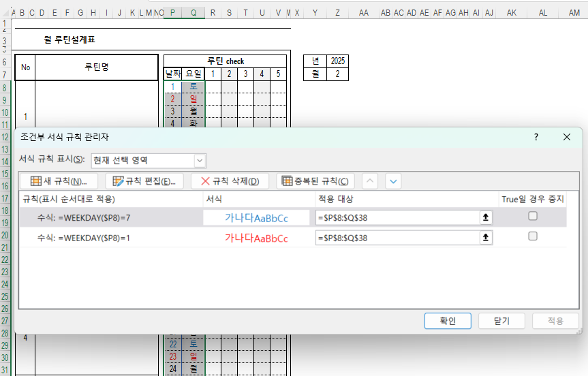Edit applies-to range for WEEKDAY=7 rule
Image resolution: width=588 pixels, height=376 pixels.
(397, 218)
